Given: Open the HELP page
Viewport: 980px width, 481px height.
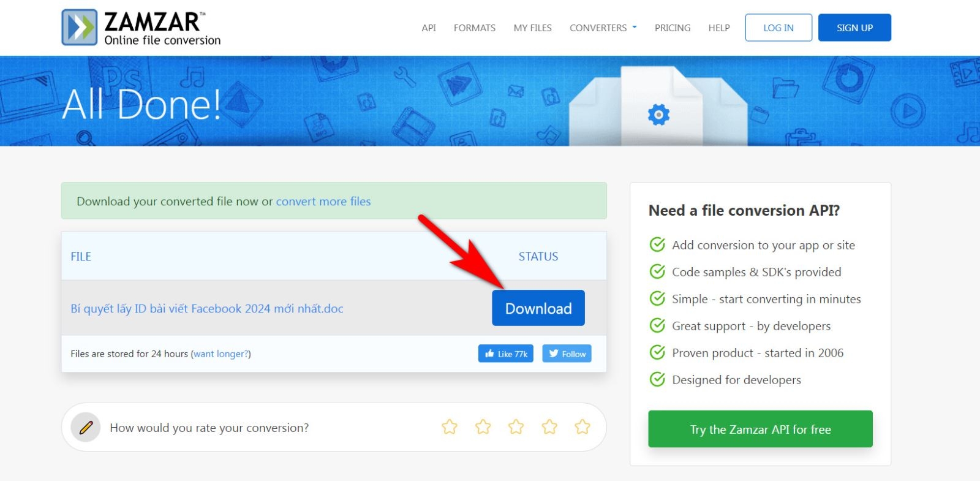Looking at the screenshot, I should click(719, 28).
